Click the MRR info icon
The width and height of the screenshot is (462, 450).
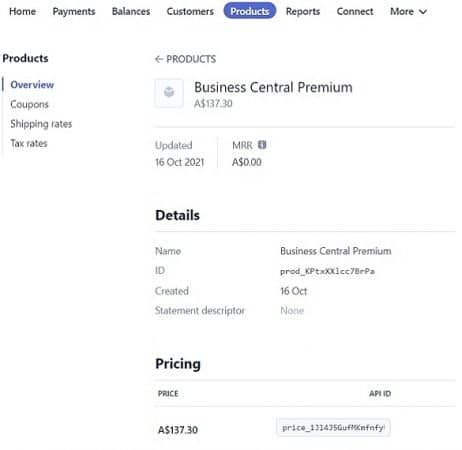tap(262, 145)
